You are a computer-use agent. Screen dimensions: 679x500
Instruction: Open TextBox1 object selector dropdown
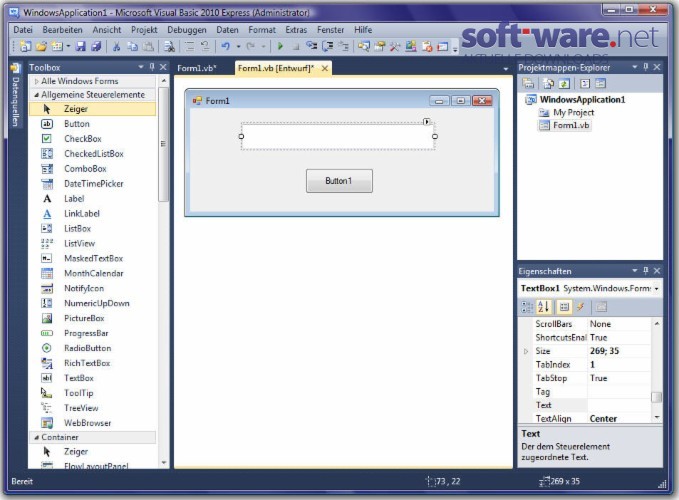coord(656,289)
